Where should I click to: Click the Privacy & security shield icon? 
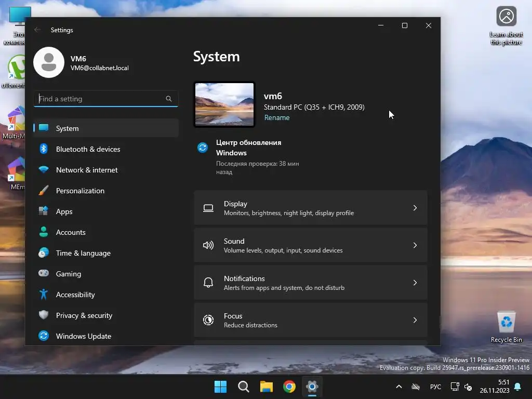44,315
